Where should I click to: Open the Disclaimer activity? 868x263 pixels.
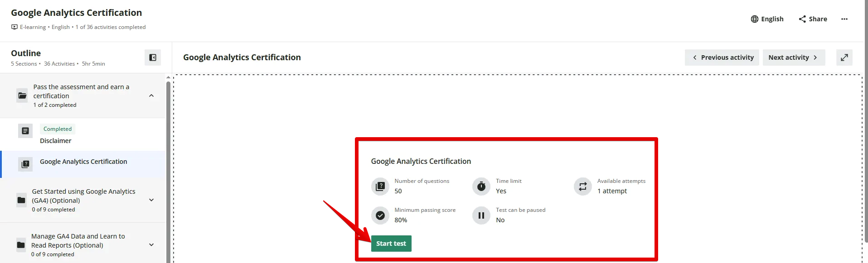point(56,141)
